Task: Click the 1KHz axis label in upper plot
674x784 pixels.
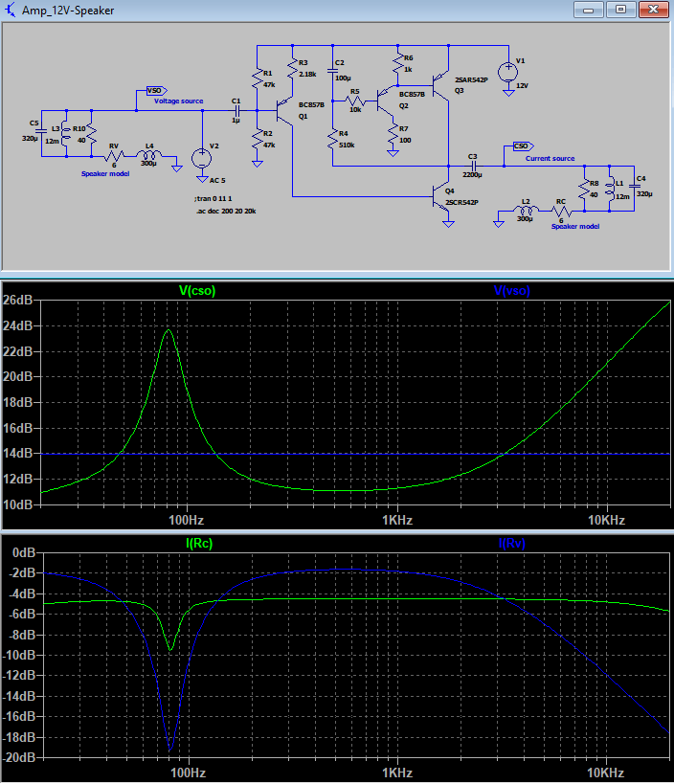Action: pyautogui.click(x=397, y=520)
